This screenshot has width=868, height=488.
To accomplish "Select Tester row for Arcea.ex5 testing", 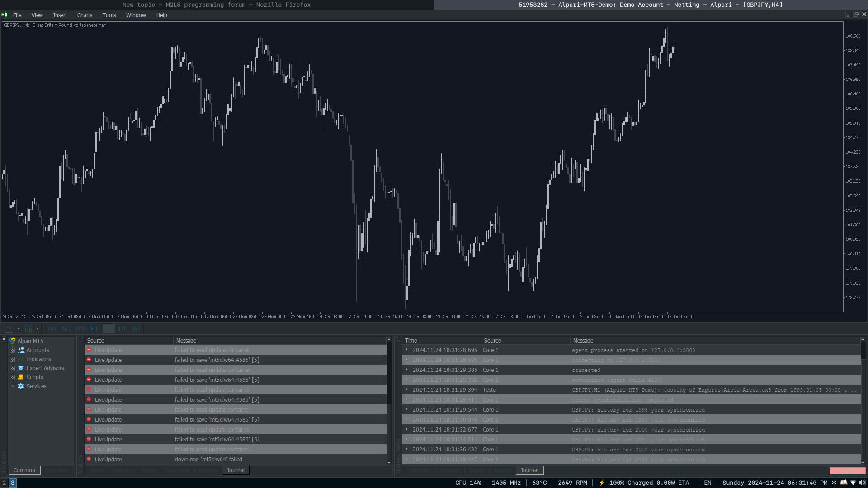I will pyautogui.click(x=631, y=390).
